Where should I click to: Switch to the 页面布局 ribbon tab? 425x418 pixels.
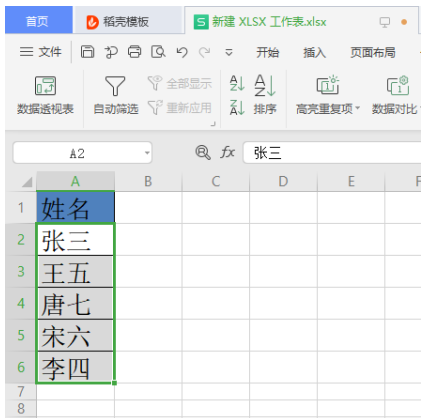tap(373, 52)
